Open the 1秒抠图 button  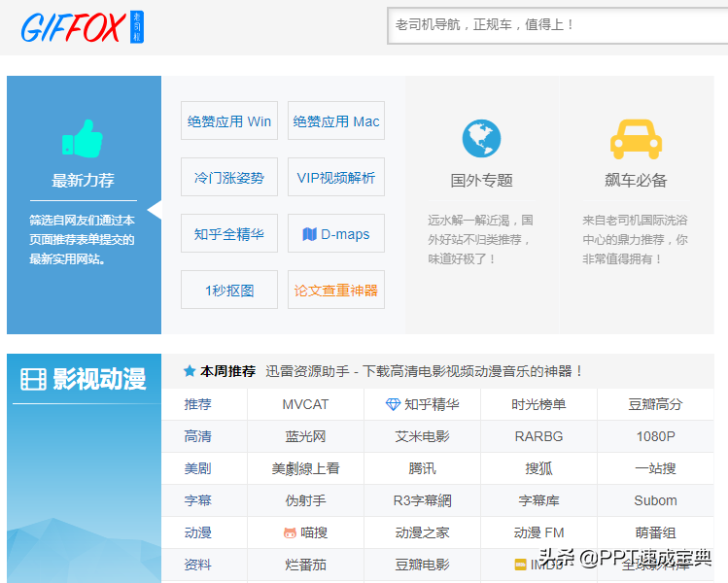(x=229, y=291)
